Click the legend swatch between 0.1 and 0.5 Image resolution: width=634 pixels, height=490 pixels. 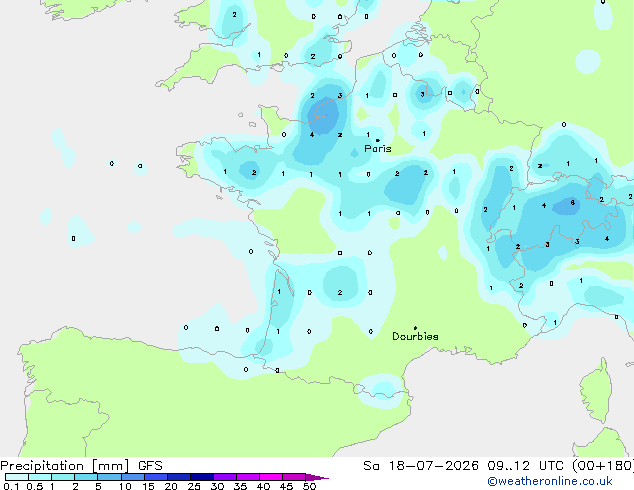click(x=17, y=477)
